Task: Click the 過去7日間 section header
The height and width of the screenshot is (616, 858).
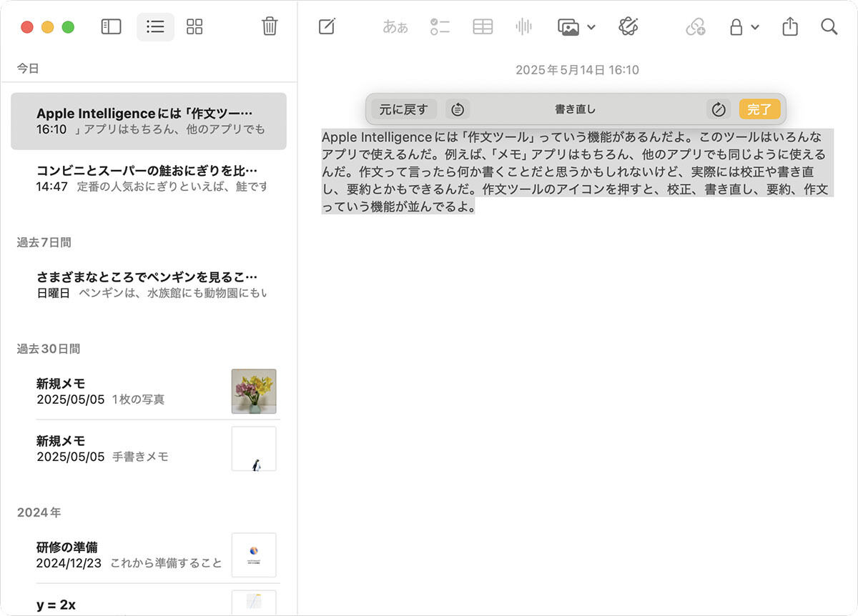Action: pos(44,242)
